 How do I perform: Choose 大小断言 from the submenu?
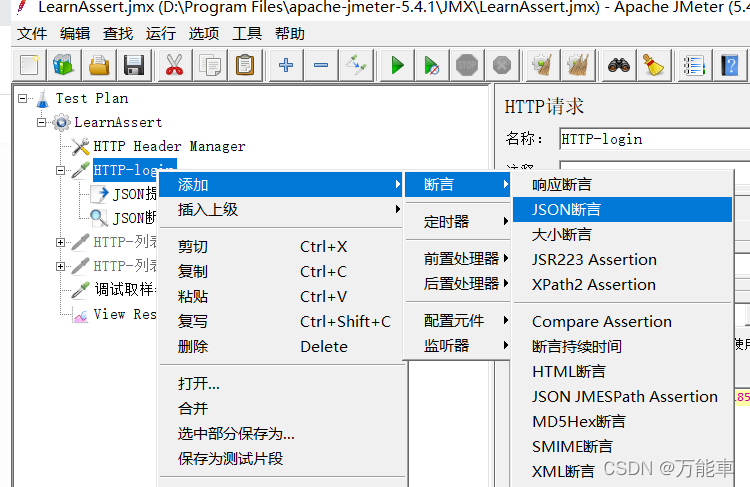tap(622, 234)
